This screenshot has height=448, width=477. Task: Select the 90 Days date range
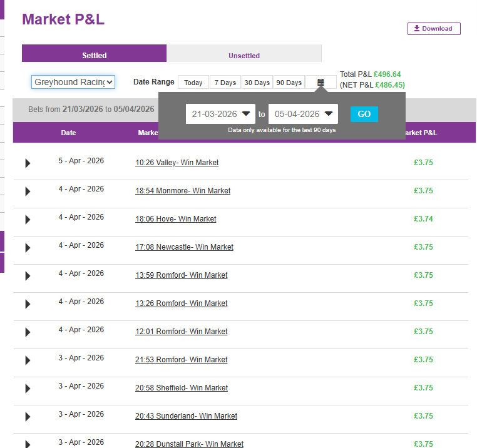pos(289,83)
